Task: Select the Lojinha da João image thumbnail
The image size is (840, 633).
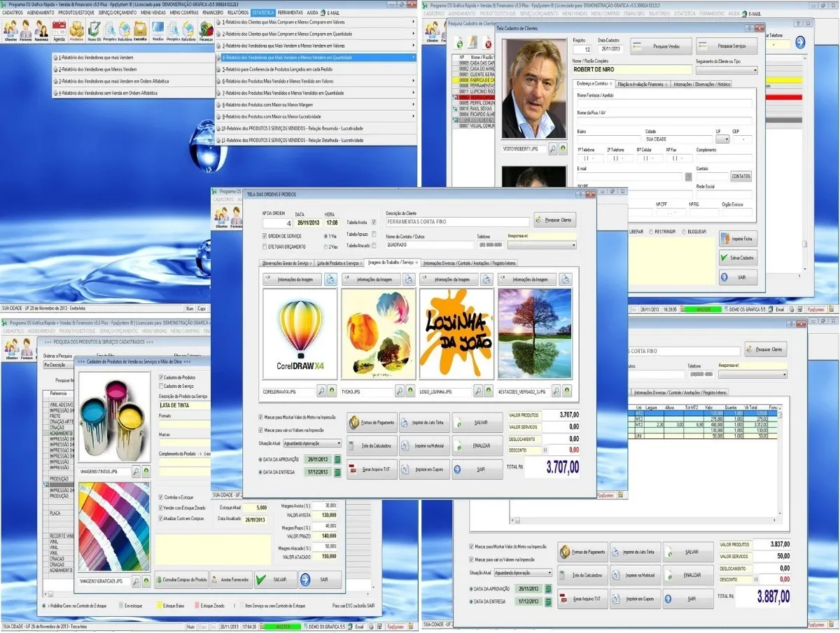Action: point(456,335)
